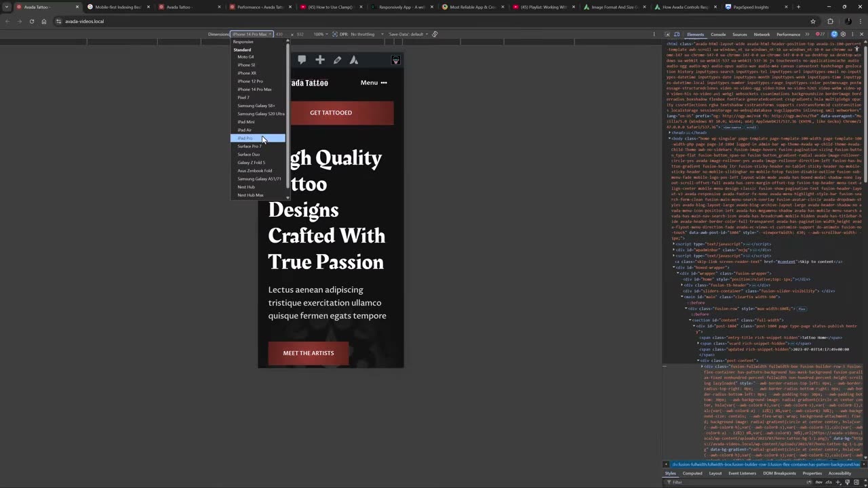Click the 27 errors counter
The image size is (868, 488).
click(821, 34)
